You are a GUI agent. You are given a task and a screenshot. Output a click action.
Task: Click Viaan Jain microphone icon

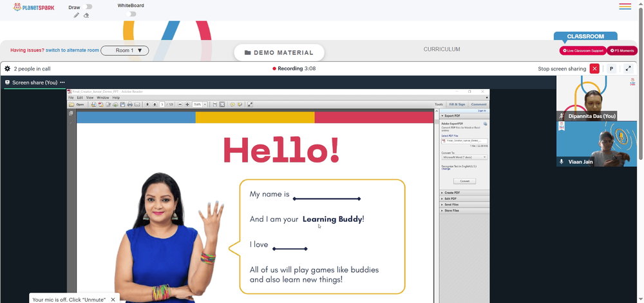pos(562,162)
